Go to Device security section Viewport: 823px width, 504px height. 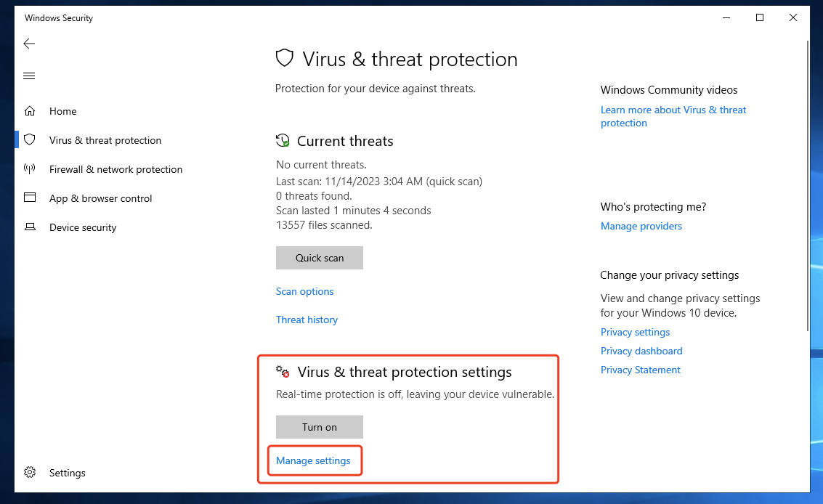coord(83,227)
